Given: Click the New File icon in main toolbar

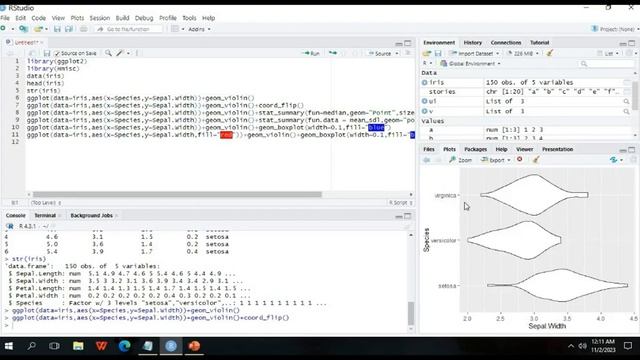Looking at the screenshot, I should (4, 29).
